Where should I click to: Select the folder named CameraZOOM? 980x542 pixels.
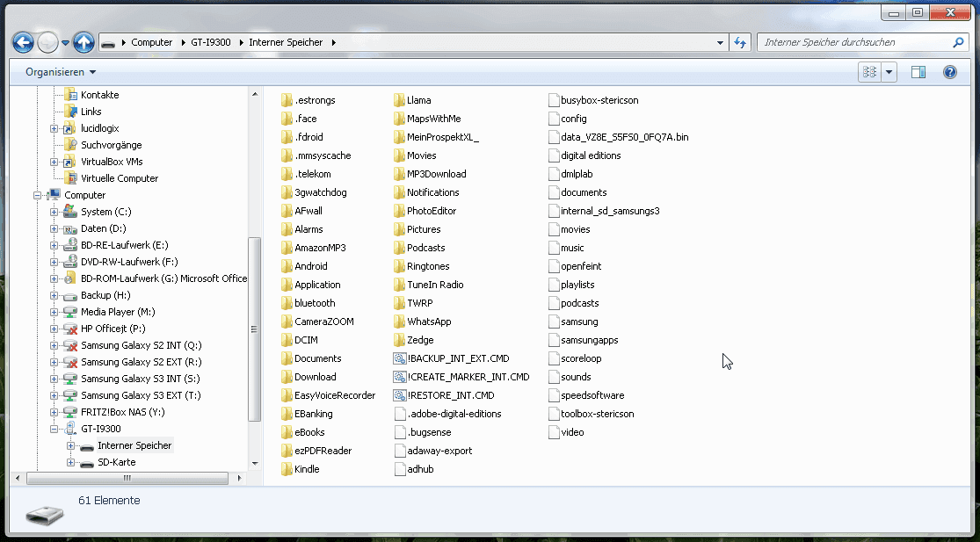[323, 322]
